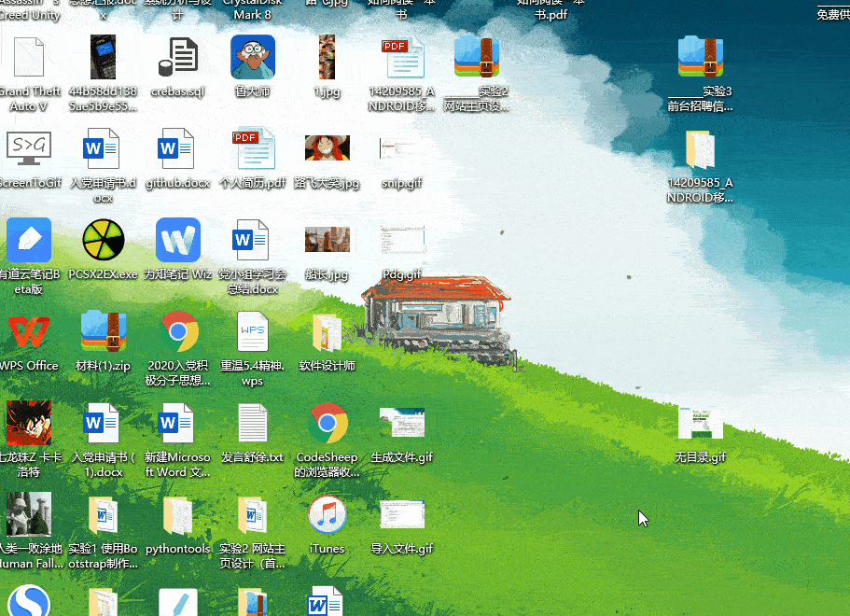The height and width of the screenshot is (616, 850).
Task: Open 船长.jpg image
Action: [x=327, y=240]
